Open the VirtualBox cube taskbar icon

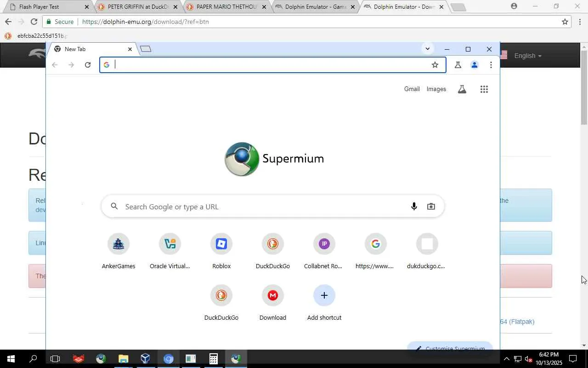(x=146, y=359)
